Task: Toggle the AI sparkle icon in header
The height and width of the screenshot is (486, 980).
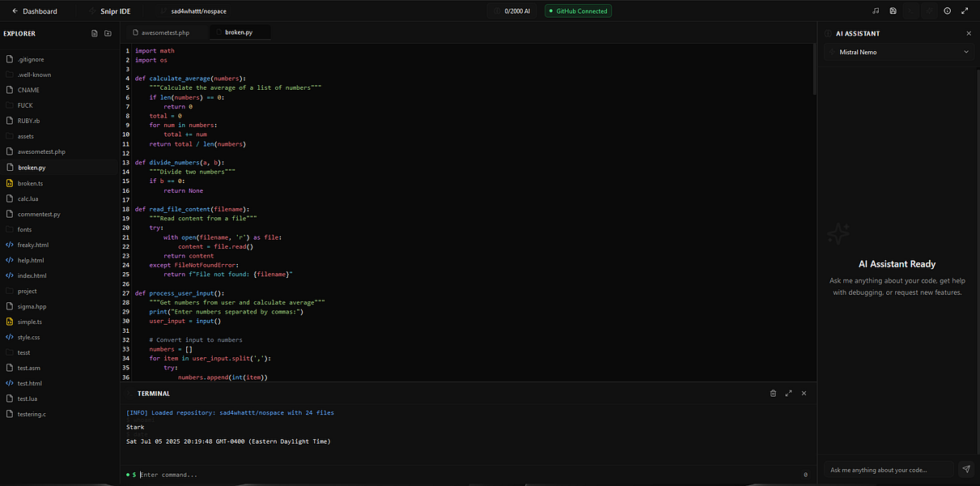Action: pyautogui.click(x=928, y=11)
